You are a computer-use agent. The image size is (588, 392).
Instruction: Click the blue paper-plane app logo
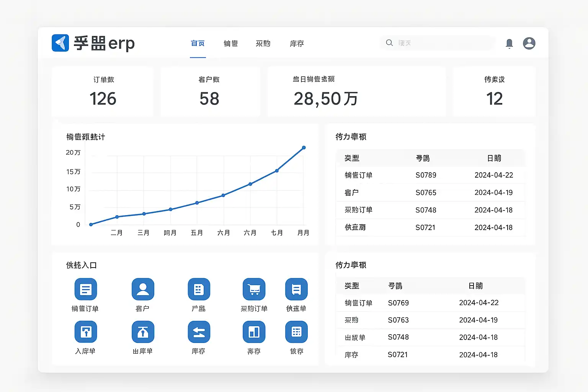pyautogui.click(x=60, y=43)
